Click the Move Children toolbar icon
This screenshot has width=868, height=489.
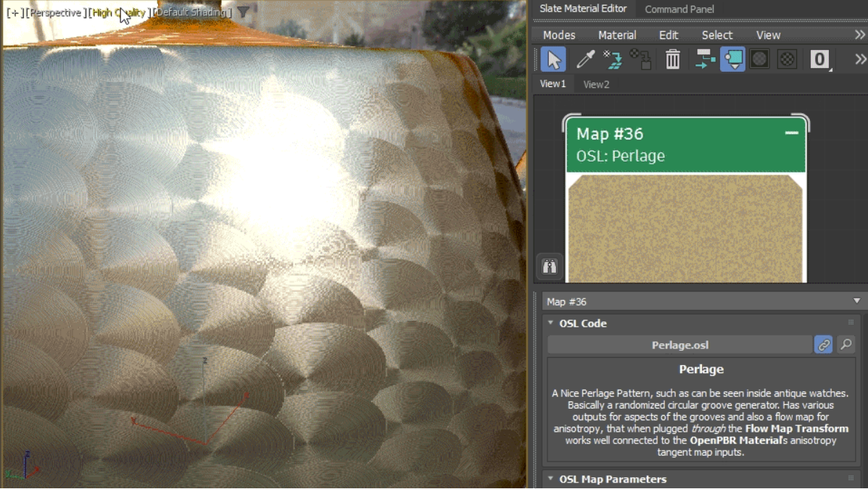704,59
